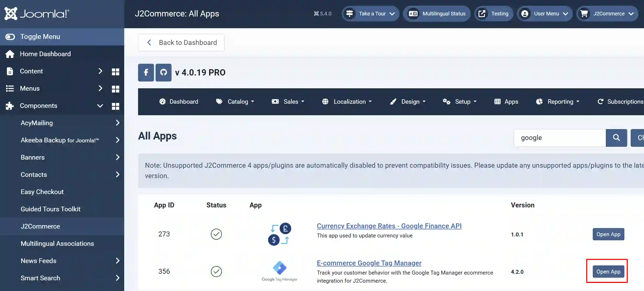Expand the Banners submenu
The image size is (644, 291).
click(x=118, y=157)
